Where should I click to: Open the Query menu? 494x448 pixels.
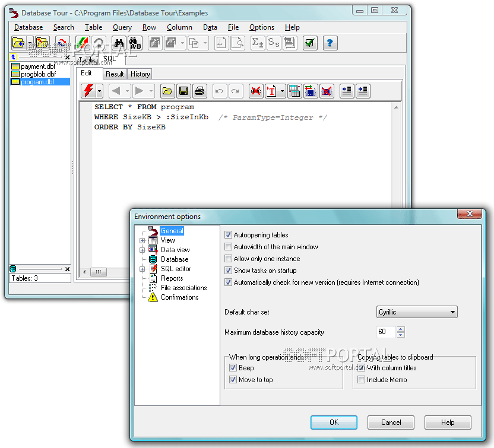[x=122, y=27]
